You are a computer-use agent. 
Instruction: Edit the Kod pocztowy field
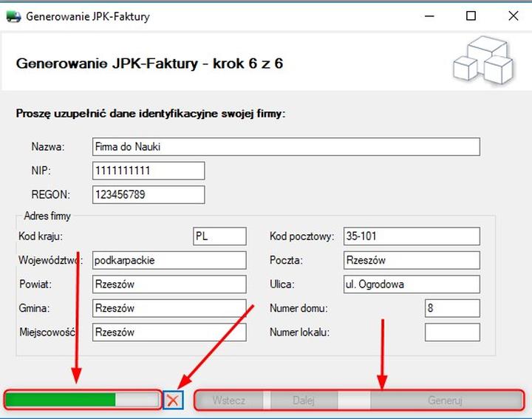(411, 236)
